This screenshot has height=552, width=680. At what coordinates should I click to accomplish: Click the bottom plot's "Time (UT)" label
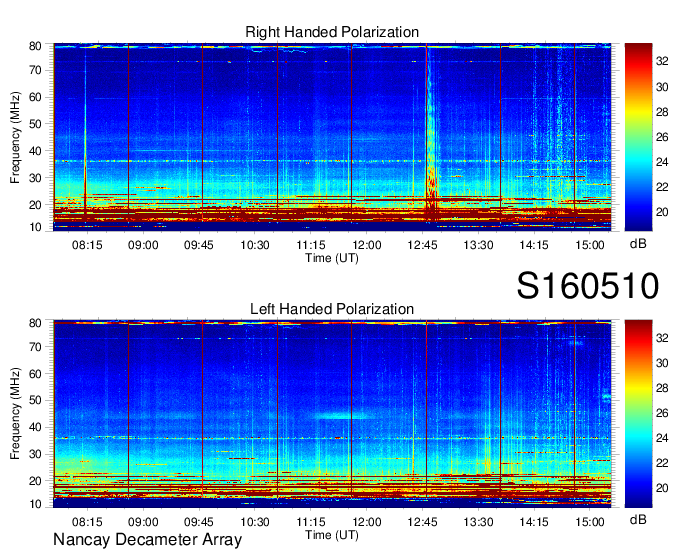coord(332,535)
